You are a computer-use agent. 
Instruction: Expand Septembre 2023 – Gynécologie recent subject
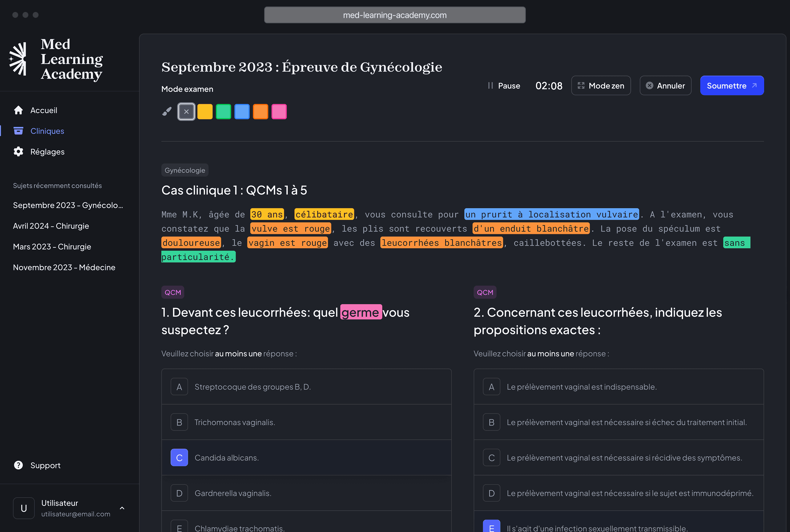tap(68, 205)
